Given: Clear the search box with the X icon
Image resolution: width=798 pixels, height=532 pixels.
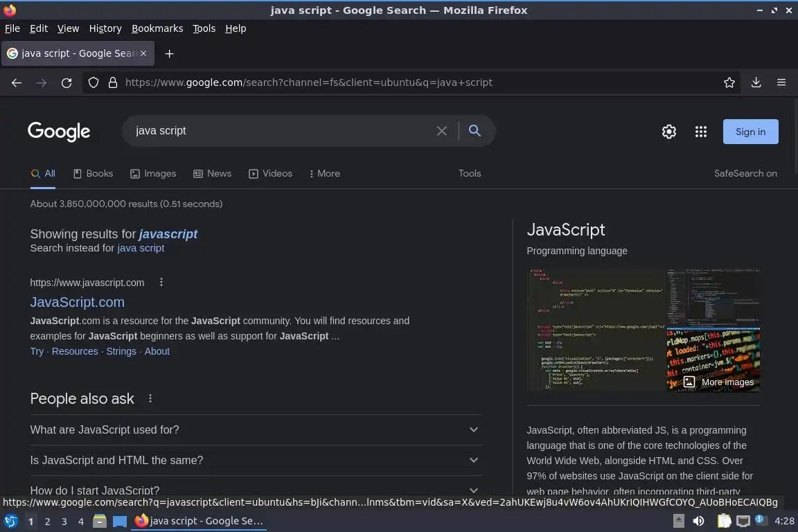Looking at the screenshot, I should tap(442, 131).
